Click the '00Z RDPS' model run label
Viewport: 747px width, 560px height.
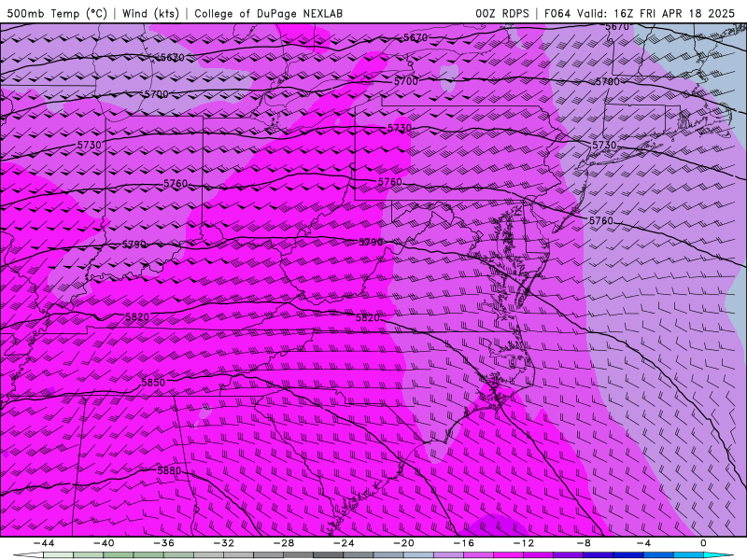click(502, 13)
